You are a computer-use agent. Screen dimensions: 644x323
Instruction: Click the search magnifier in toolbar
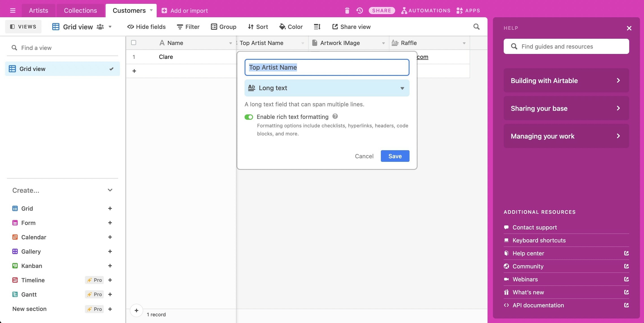[x=477, y=27]
